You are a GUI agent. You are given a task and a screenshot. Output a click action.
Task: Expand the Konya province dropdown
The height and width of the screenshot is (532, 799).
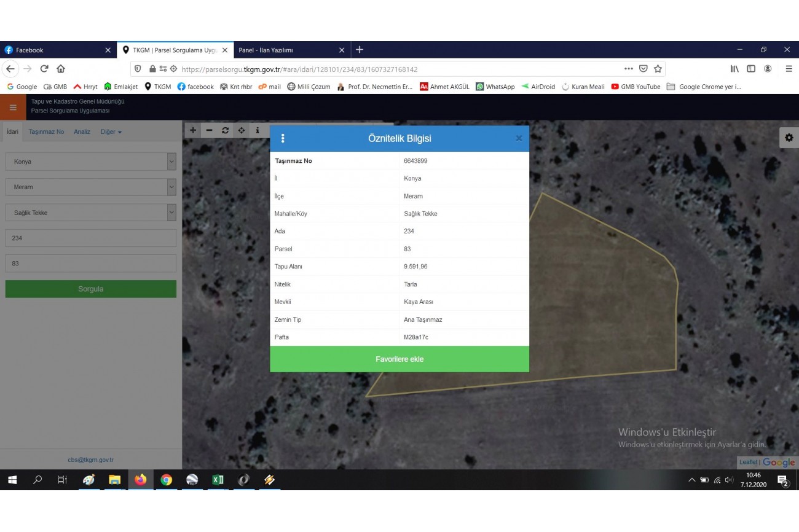(171, 162)
